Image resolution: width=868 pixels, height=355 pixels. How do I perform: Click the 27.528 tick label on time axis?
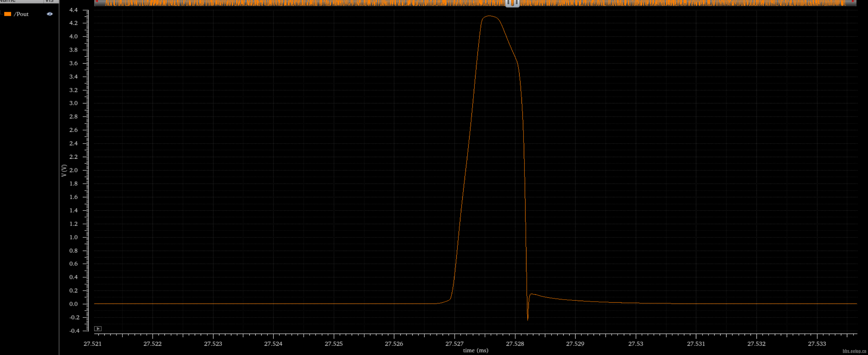point(515,343)
